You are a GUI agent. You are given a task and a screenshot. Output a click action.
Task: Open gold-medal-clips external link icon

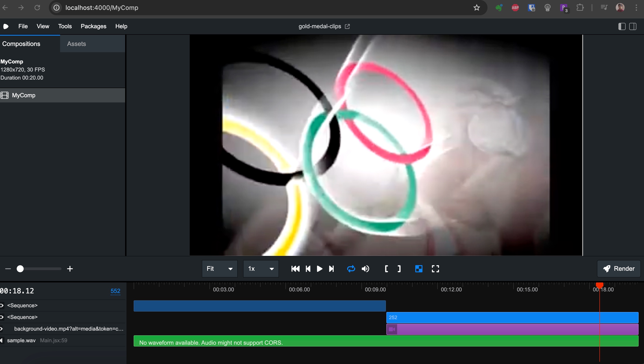click(347, 26)
